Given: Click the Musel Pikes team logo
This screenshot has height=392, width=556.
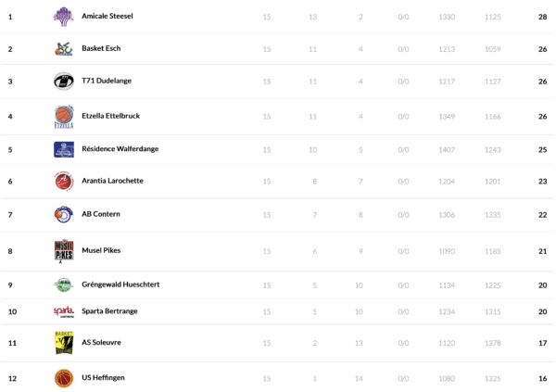Looking at the screenshot, I should click(x=63, y=251).
